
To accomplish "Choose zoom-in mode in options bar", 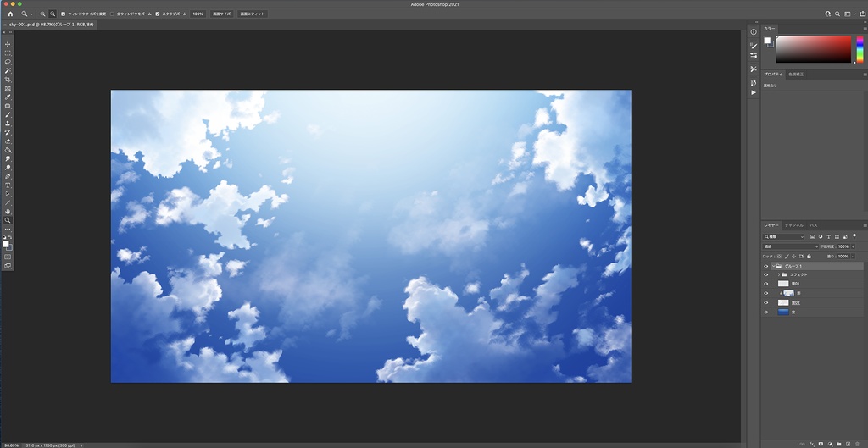I will click(x=42, y=14).
